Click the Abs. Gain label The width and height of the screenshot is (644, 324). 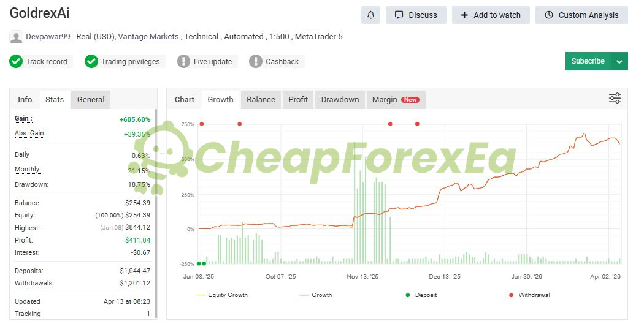pos(30,134)
